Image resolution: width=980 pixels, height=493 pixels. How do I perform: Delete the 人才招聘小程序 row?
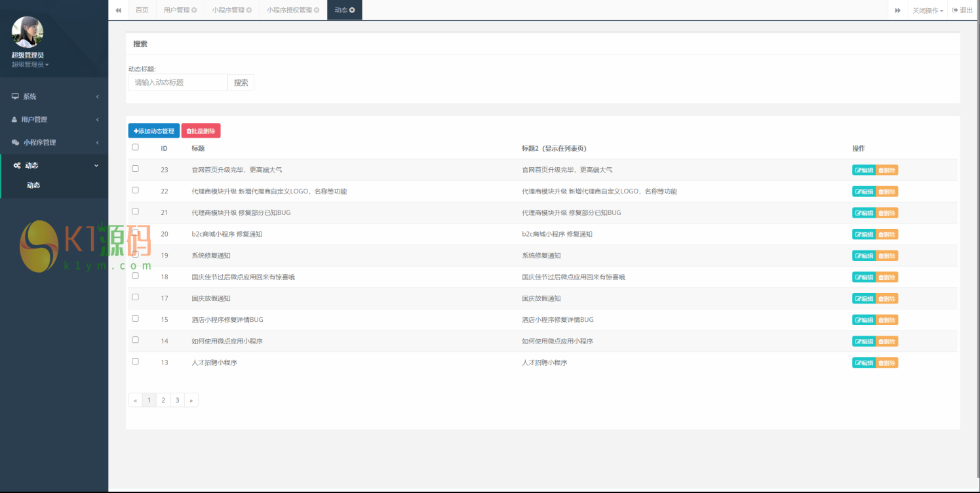click(887, 363)
